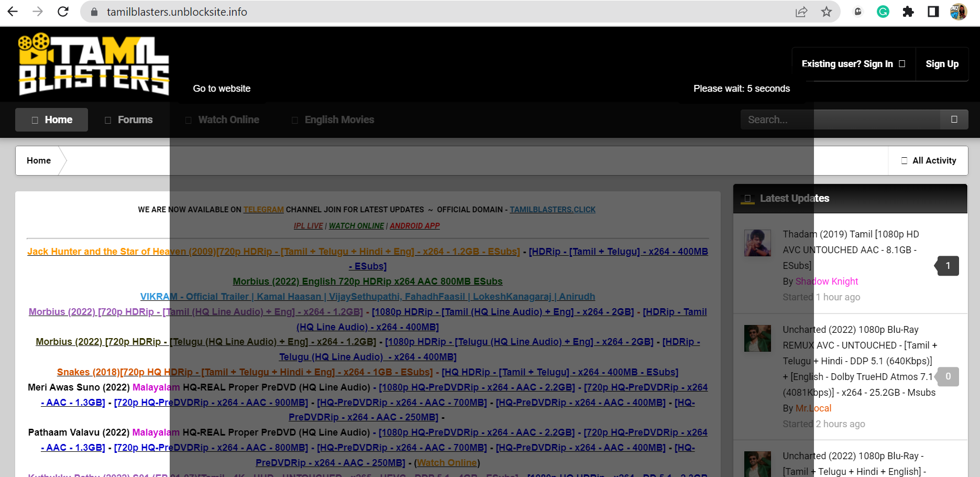Click the Shadow Knight author link
The height and width of the screenshot is (477, 980).
pyautogui.click(x=827, y=281)
